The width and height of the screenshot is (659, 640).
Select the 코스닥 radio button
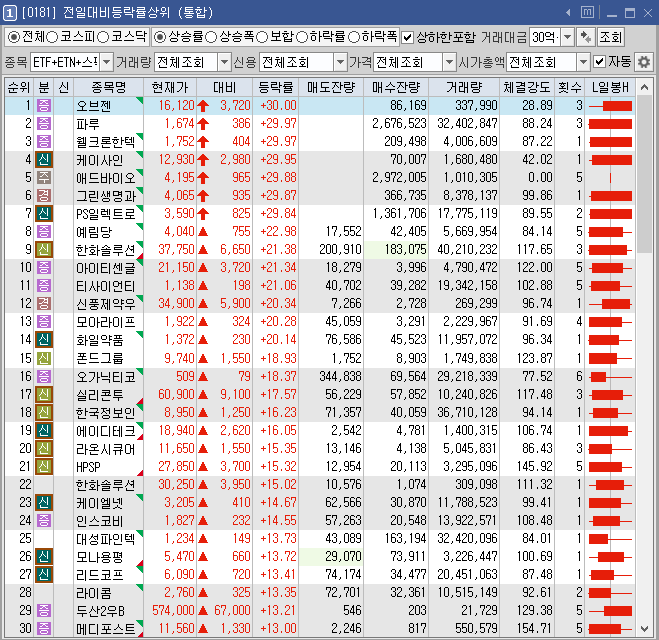103,37
